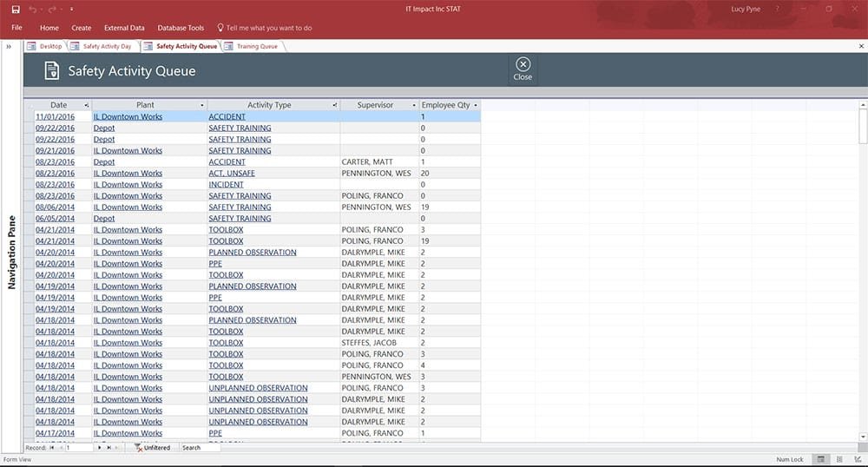Open the Employee Qty column filter dropdown
This screenshot has height=467, width=868.
click(476, 105)
